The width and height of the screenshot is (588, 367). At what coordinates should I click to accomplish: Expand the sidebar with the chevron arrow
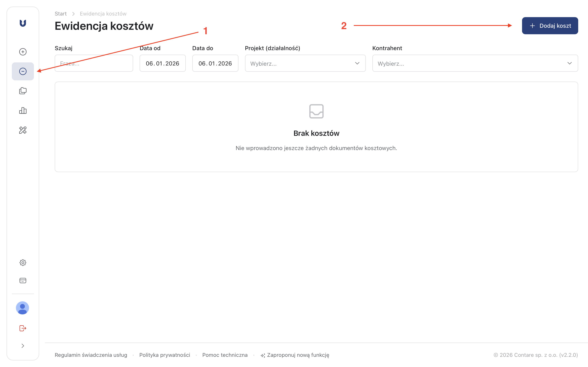[23, 346]
